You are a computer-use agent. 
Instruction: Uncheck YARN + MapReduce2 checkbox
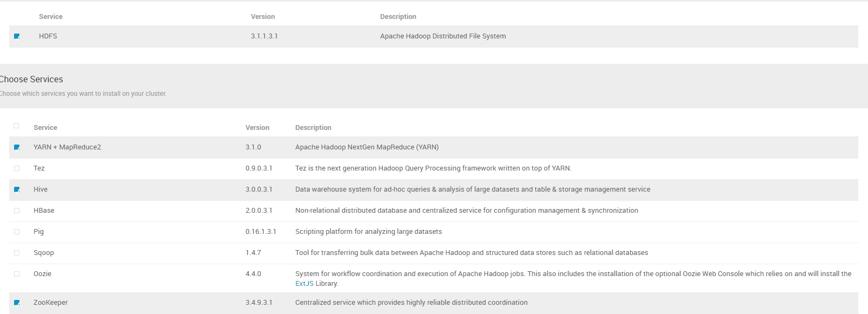coord(17,147)
